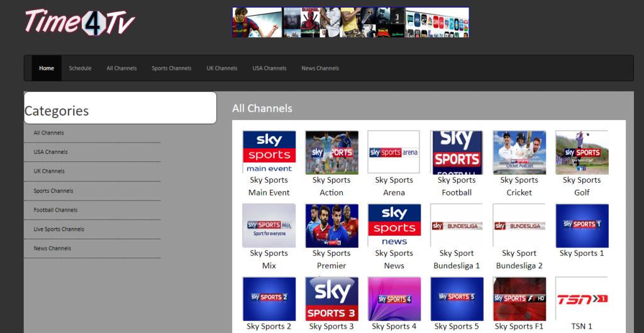Image resolution: width=644 pixels, height=333 pixels.
Task: Open Sky Sports Arena channel logo
Action: (x=394, y=152)
